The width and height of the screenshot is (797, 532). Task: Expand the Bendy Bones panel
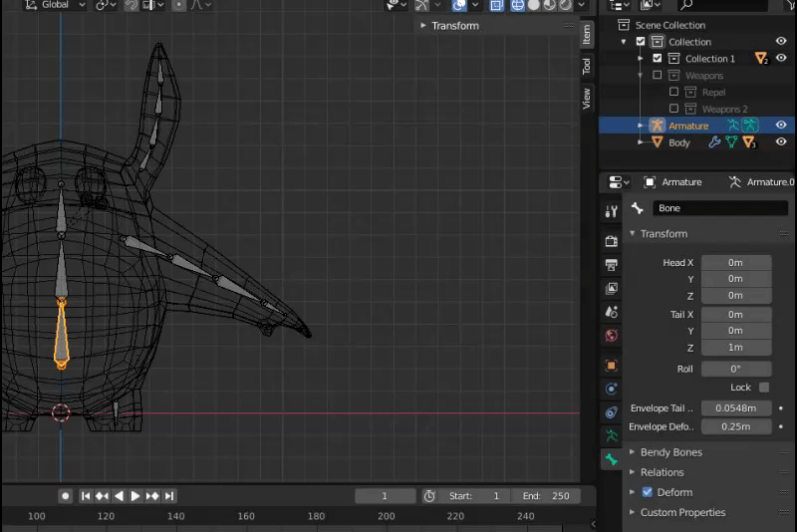(x=670, y=452)
